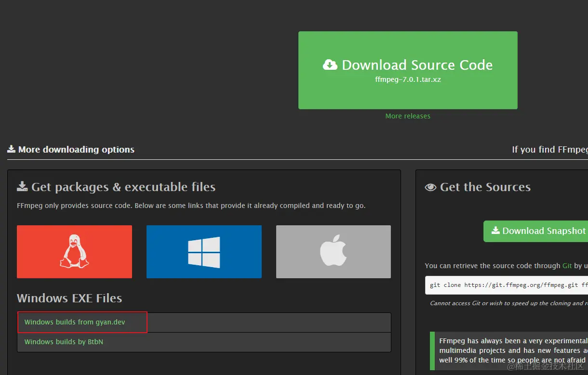Screen dimensions: 588x375
Task: Select the Windows logo platform tile
Action: (204, 252)
